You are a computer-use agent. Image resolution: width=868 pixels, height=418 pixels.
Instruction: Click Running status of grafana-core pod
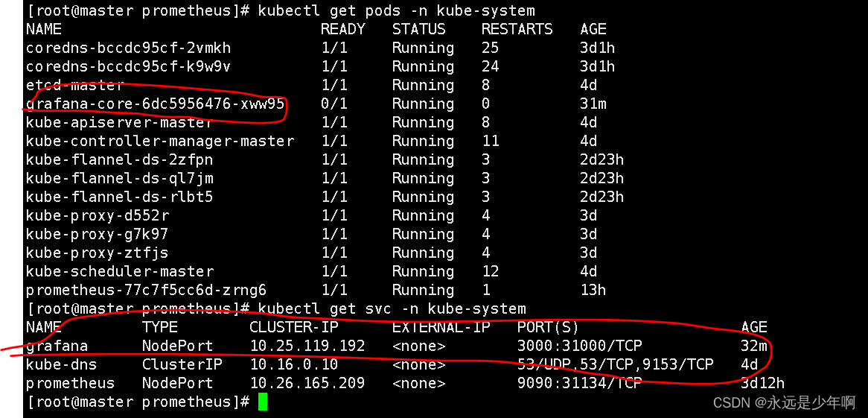(x=424, y=104)
